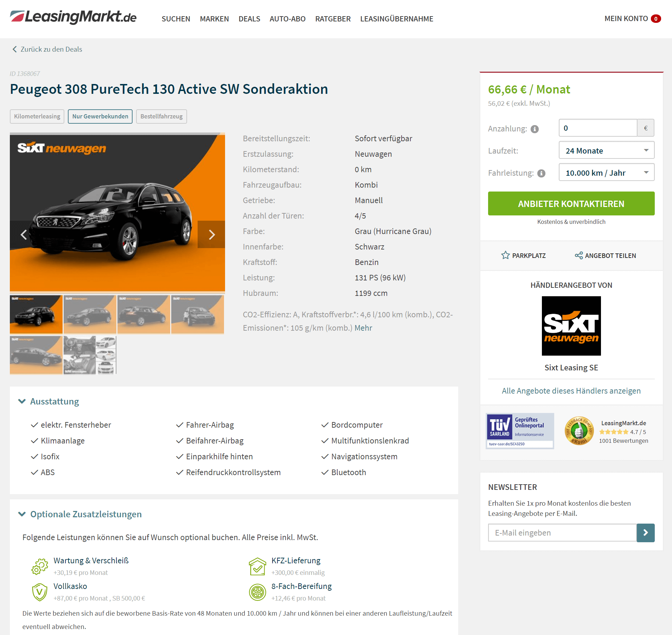
Task: Open MEIN KONTO account link
Action: [626, 19]
